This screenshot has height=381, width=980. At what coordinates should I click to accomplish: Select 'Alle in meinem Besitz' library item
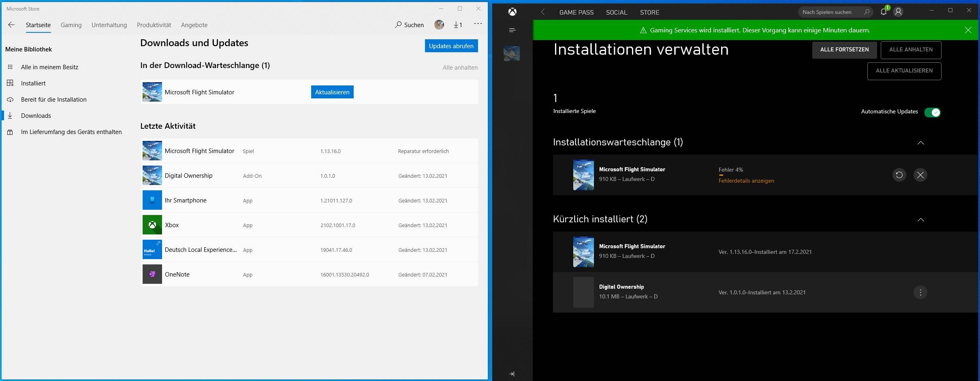pyautogui.click(x=49, y=67)
